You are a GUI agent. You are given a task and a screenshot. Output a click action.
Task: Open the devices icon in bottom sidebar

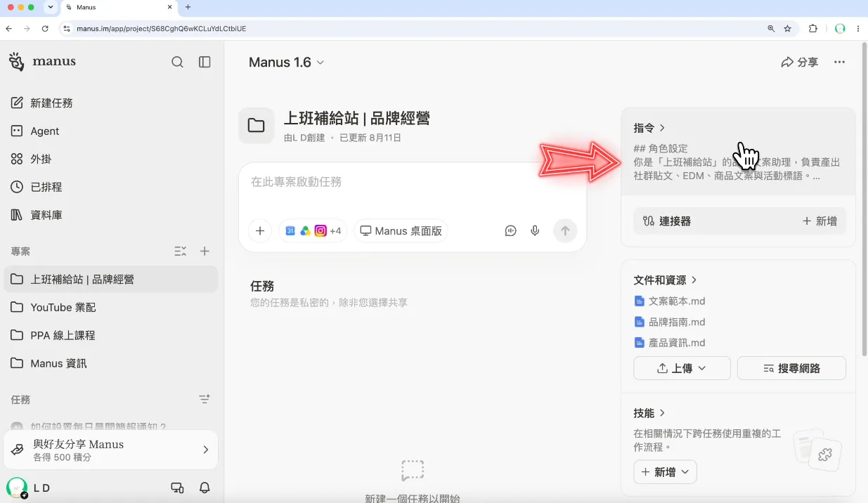tap(177, 488)
